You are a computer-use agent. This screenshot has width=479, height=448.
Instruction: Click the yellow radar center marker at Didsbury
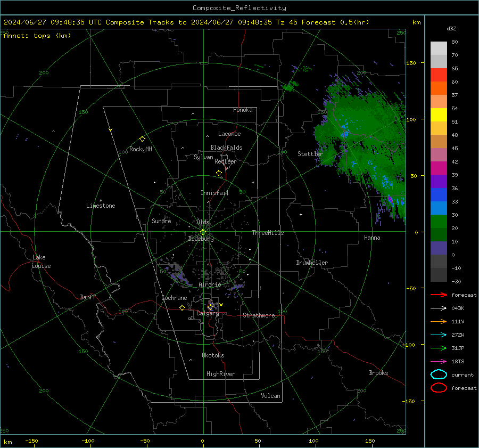click(x=203, y=232)
